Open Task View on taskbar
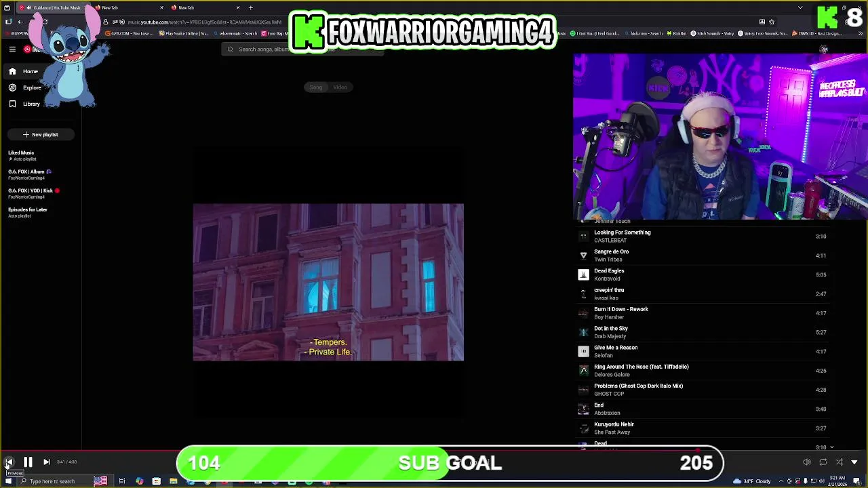868x488 pixels. coord(122,481)
